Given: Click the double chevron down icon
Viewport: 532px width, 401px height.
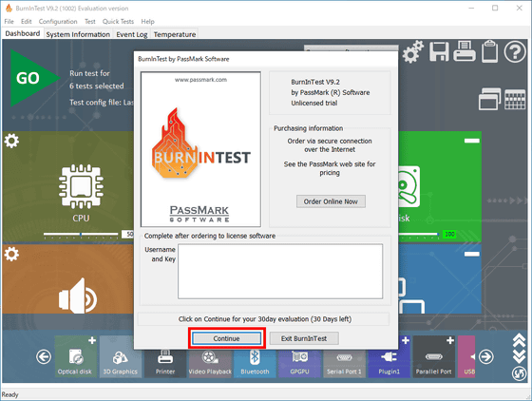Looking at the screenshot, I should (519, 356).
